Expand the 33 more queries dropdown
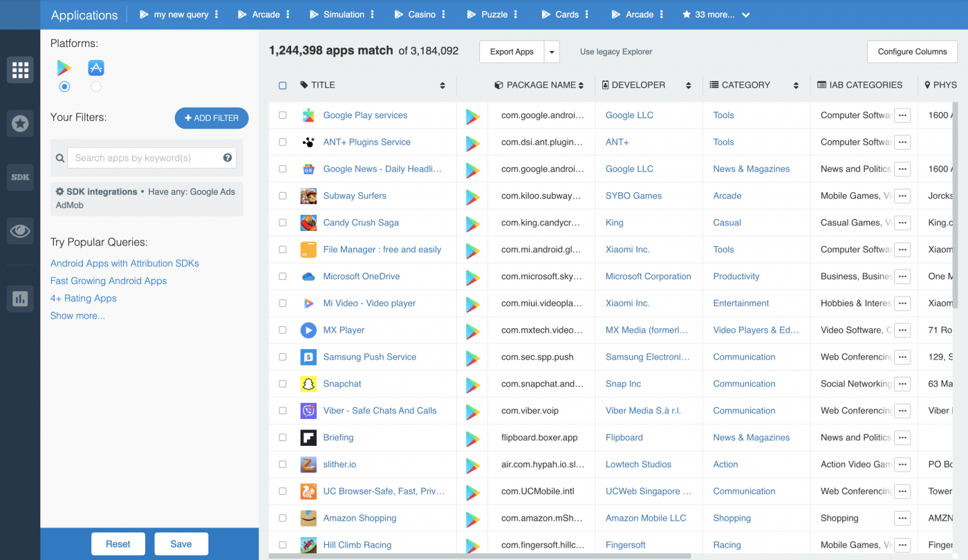 tap(745, 15)
